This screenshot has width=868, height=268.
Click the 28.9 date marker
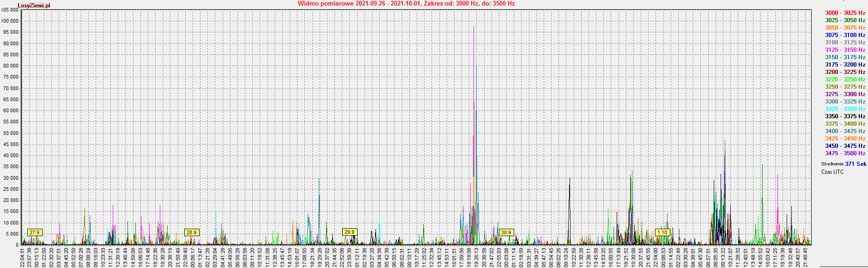pyautogui.click(x=191, y=232)
